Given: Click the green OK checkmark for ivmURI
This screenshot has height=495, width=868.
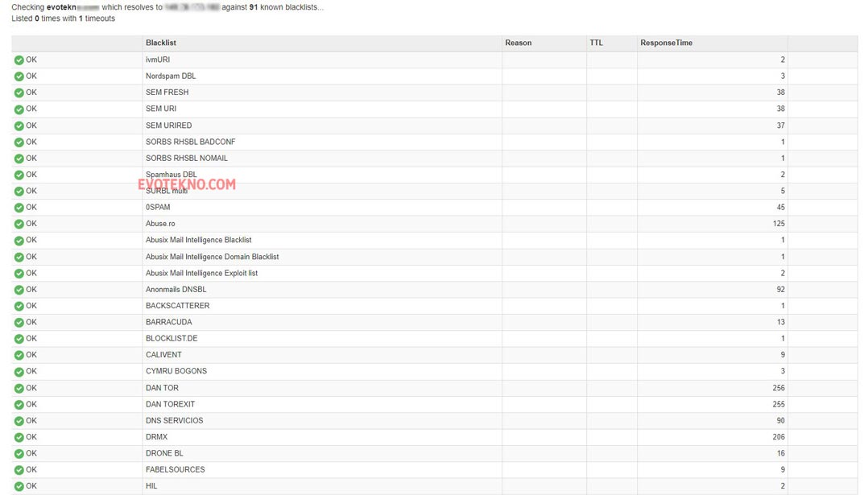Looking at the screenshot, I should point(19,60).
